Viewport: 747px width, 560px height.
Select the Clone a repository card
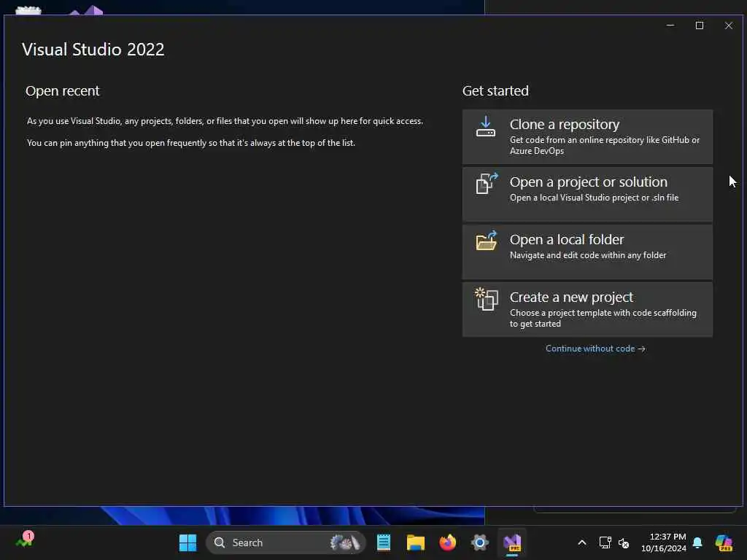coord(587,136)
